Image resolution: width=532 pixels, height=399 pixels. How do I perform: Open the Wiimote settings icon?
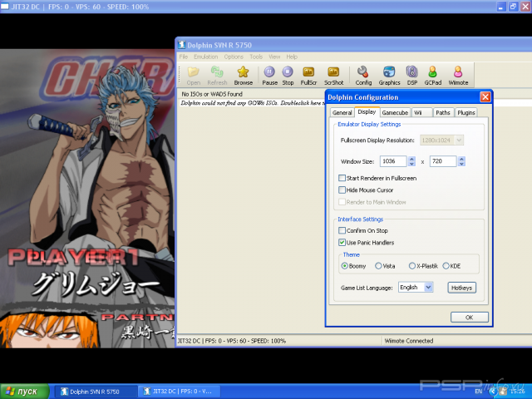(x=457, y=72)
